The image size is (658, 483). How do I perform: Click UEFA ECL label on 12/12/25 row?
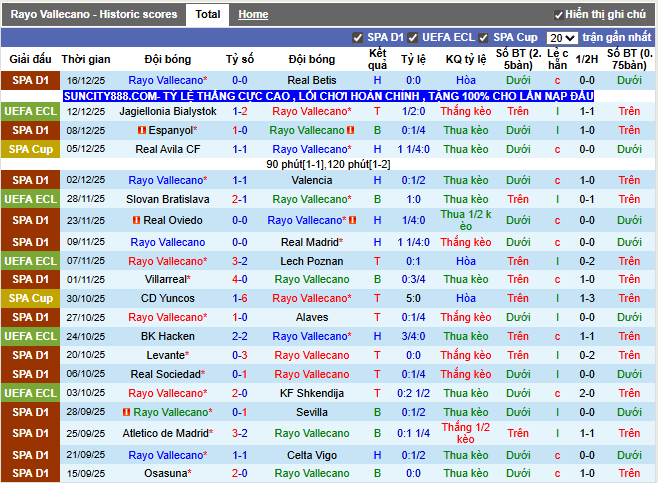pyautogui.click(x=30, y=111)
